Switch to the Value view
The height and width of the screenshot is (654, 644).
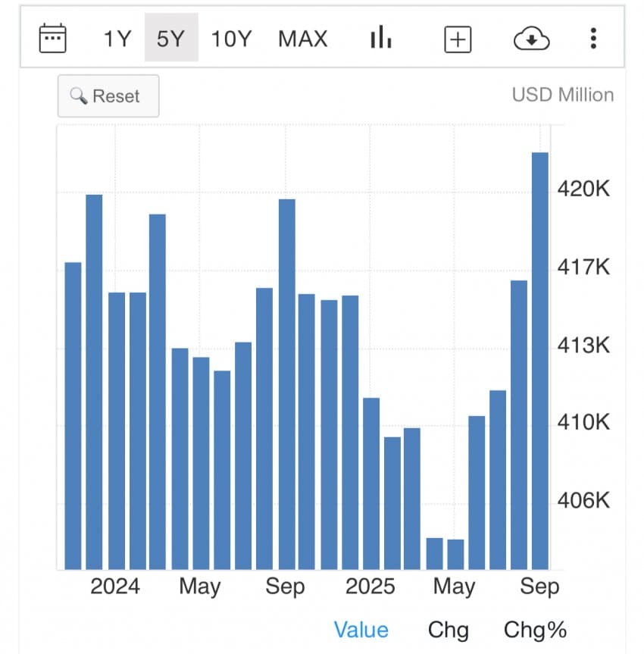click(x=361, y=630)
